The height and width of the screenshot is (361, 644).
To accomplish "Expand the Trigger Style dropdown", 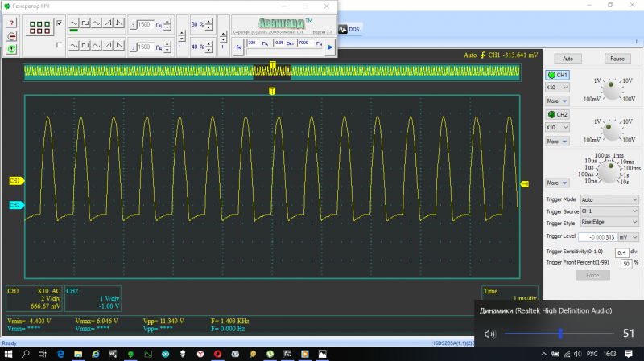I will pyautogui.click(x=609, y=223).
